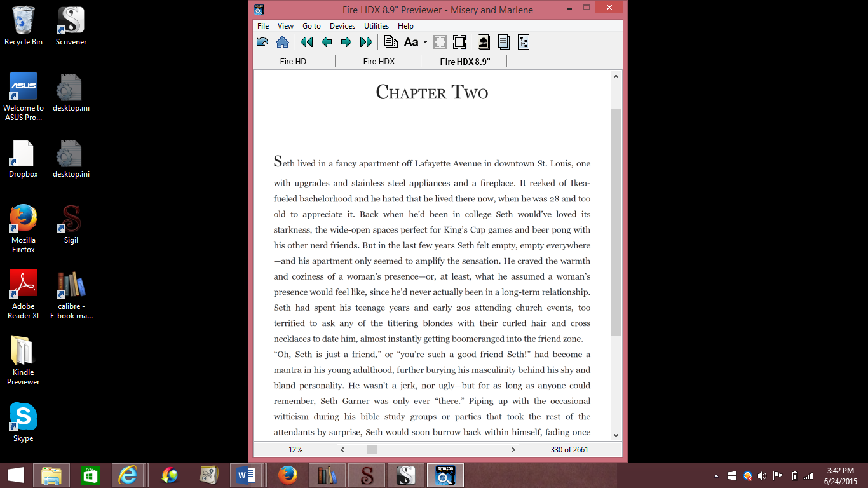Click the document pages toolbar icon
The height and width of the screenshot is (488, 868).
[391, 42]
